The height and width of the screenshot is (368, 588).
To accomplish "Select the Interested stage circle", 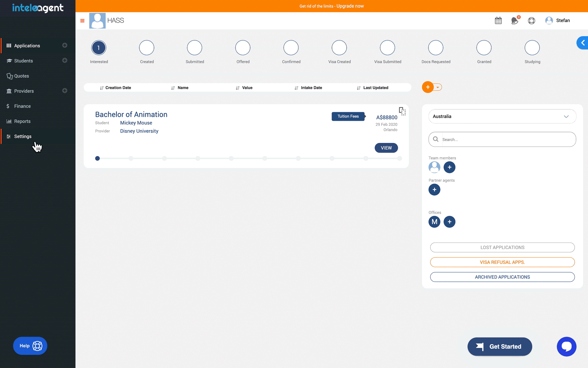I will tap(99, 48).
